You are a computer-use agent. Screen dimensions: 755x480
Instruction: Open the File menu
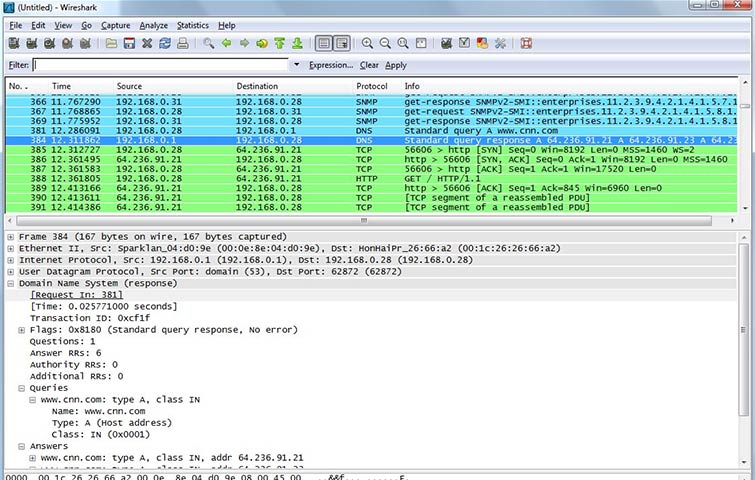[16, 26]
